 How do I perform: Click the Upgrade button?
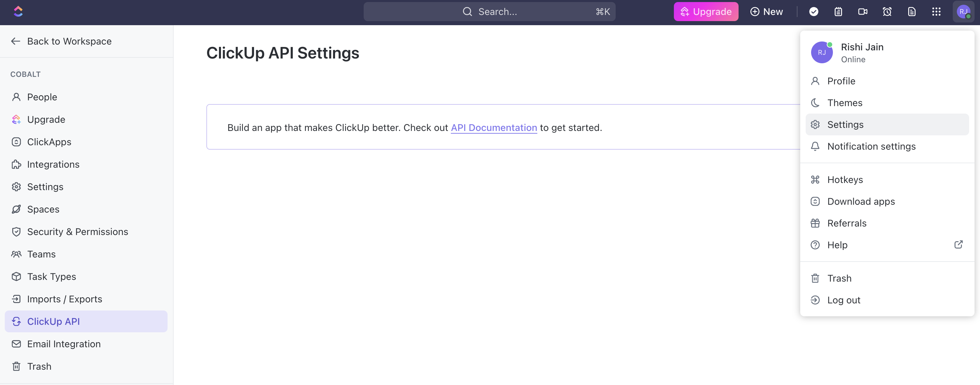(x=706, y=12)
